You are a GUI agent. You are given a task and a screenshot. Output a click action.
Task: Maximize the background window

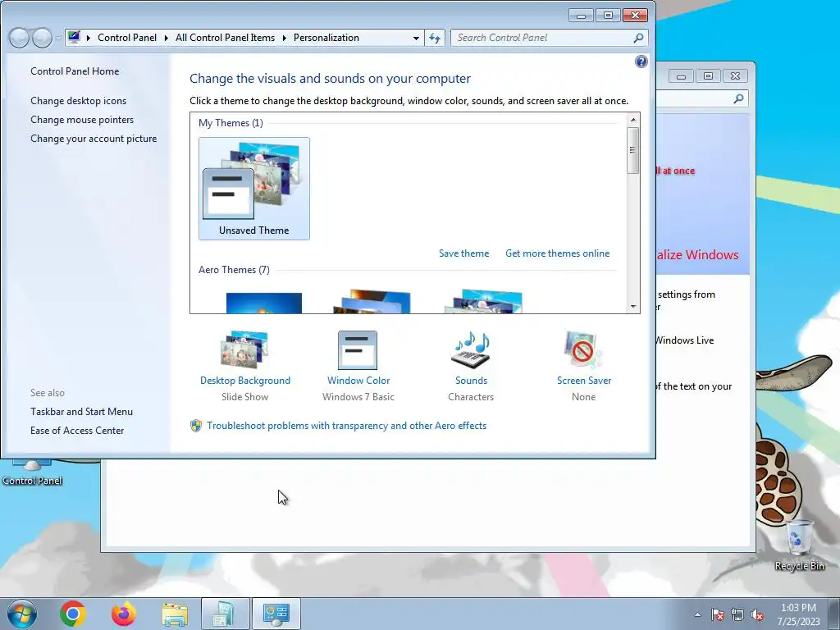point(708,76)
